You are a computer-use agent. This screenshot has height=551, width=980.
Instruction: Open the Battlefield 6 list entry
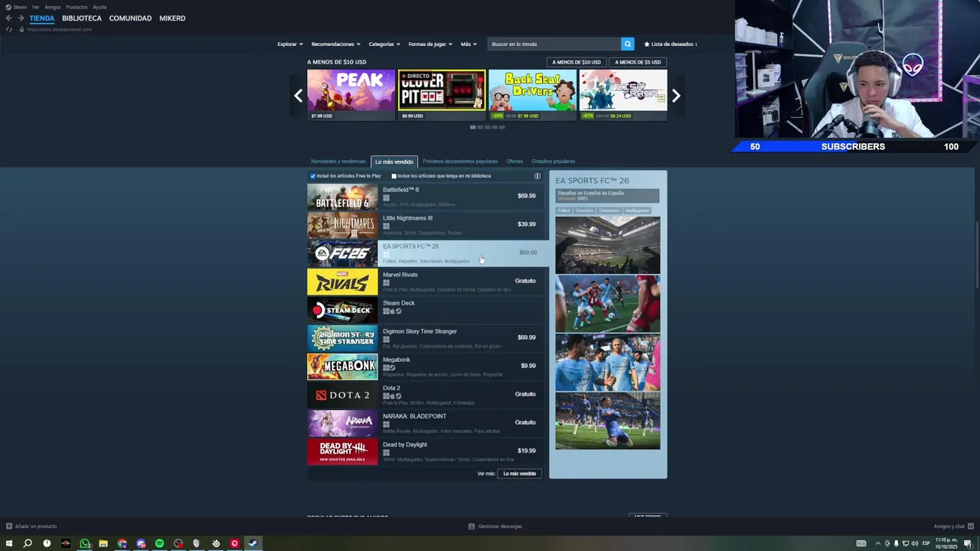pyautogui.click(x=425, y=197)
